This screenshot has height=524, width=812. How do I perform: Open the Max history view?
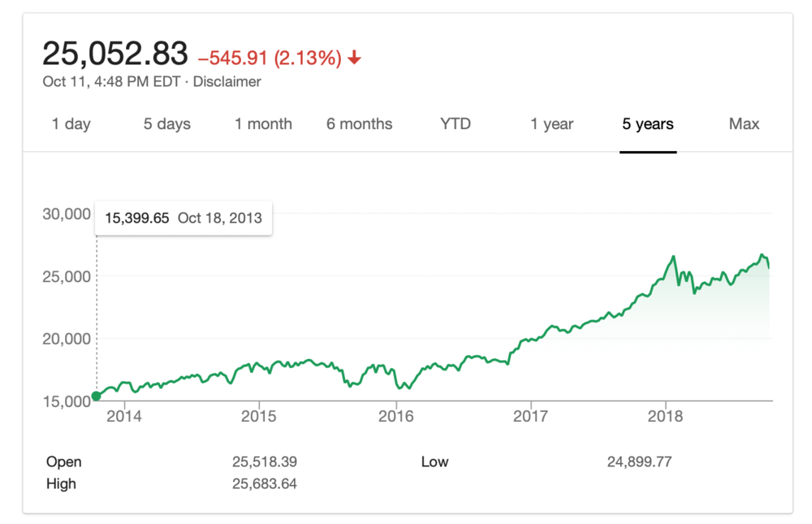point(743,123)
